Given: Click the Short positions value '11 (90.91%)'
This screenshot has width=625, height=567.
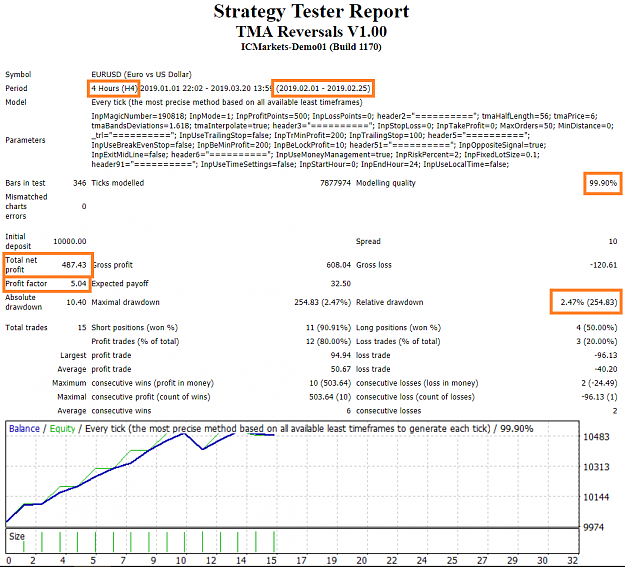Looking at the screenshot, I should click(328, 328).
